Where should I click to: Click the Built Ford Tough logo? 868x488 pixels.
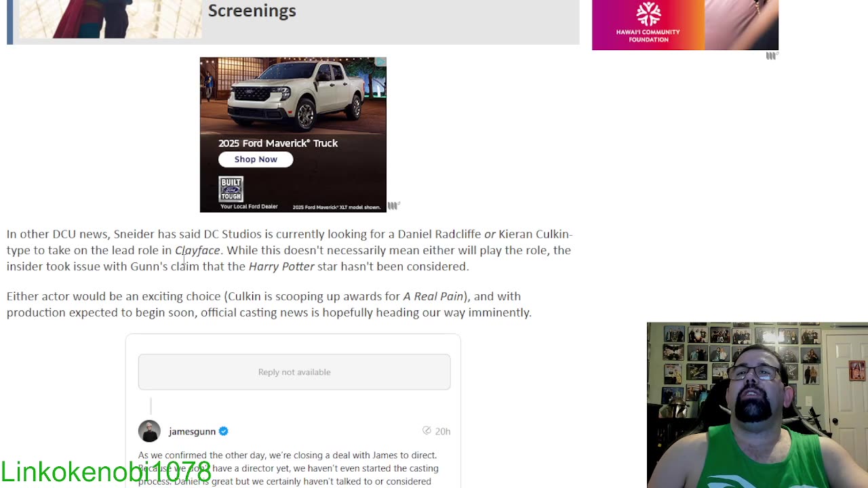pyautogui.click(x=231, y=189)
